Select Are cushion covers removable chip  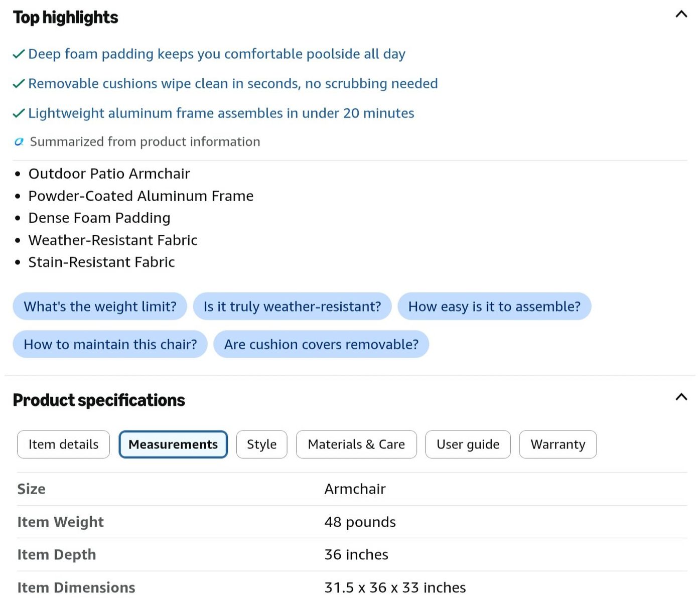coord(321,345)
